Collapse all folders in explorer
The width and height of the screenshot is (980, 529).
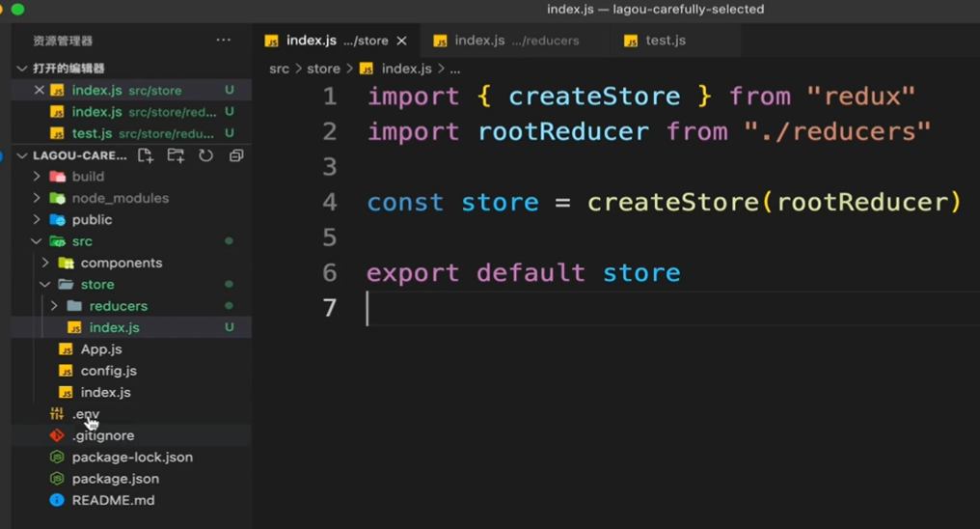click(236, 155)
